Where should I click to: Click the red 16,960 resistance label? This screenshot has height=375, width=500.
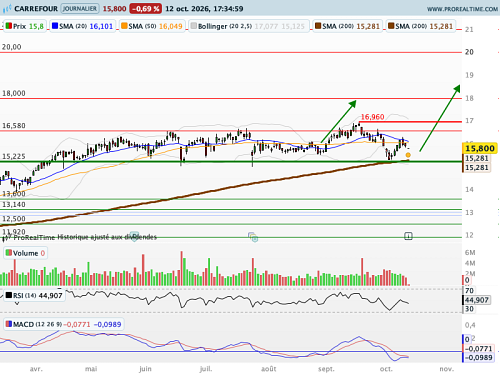coord(372,117)
